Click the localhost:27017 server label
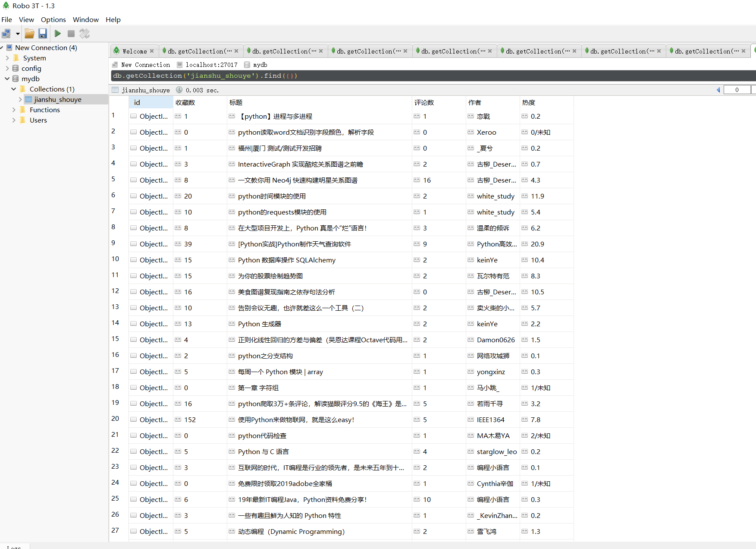756x549 pixels. tap(211, 65)
